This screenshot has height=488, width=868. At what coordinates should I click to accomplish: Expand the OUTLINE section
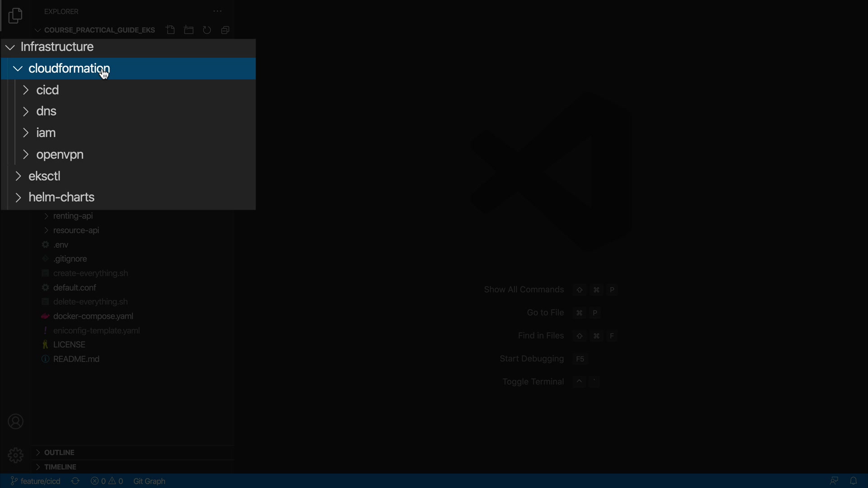[59, 452]
